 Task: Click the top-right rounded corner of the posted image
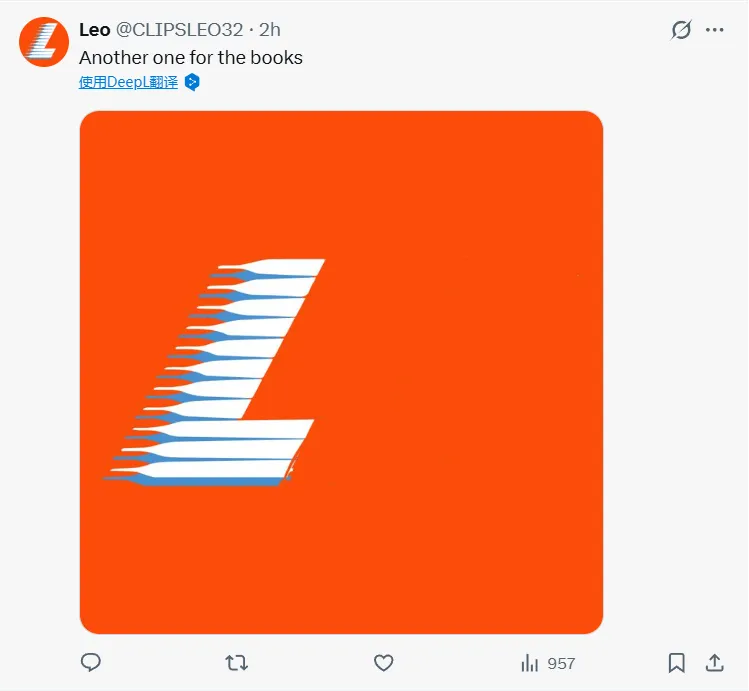point(593,120)
